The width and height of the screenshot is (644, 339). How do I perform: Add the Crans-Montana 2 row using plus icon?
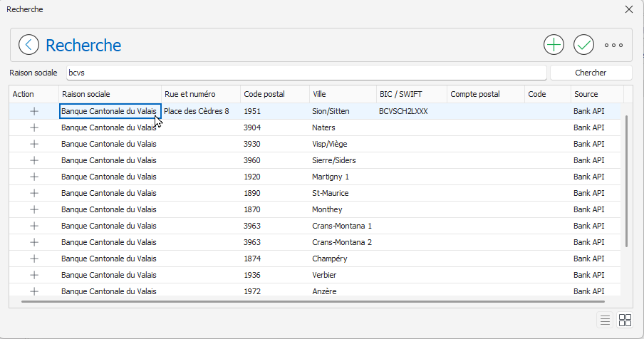34,243
